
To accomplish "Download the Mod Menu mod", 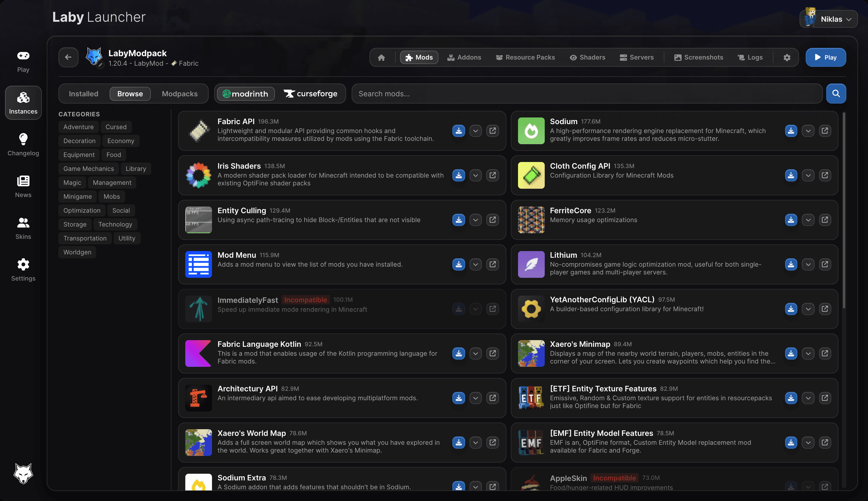I will point(458,264).
